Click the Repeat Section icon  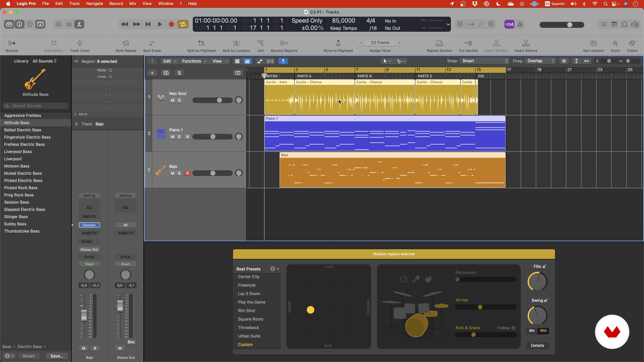439,43
